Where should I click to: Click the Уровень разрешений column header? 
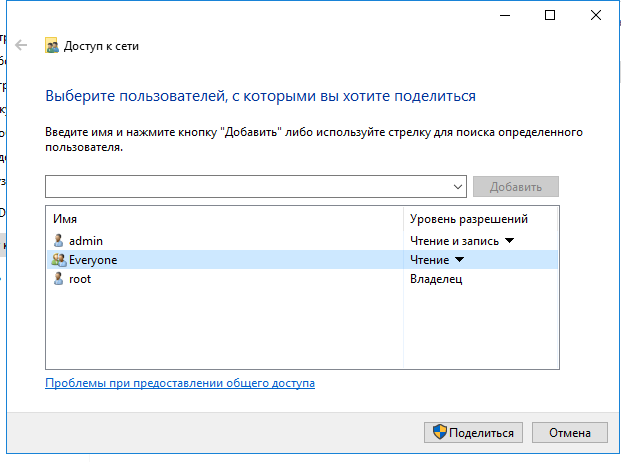point(468,219)
